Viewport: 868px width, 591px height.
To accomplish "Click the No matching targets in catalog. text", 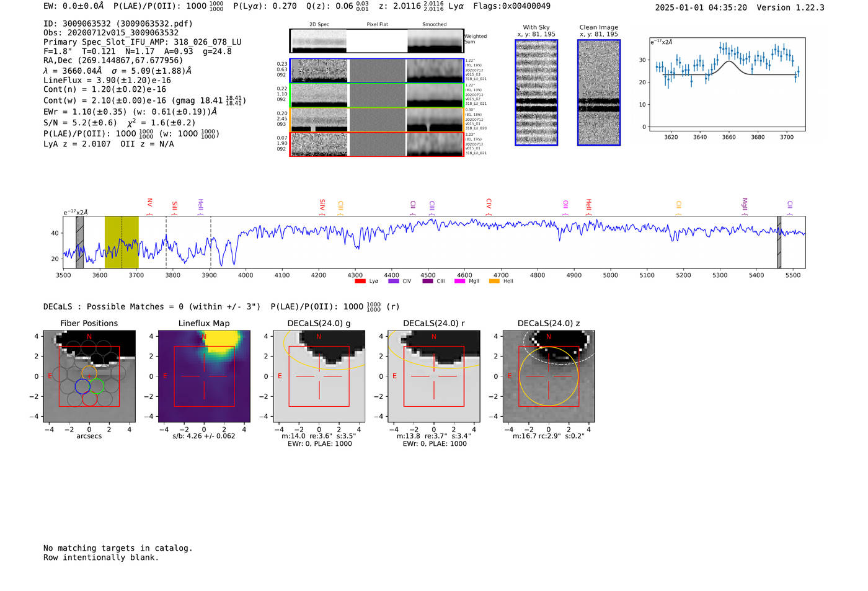I will [118, 548].
